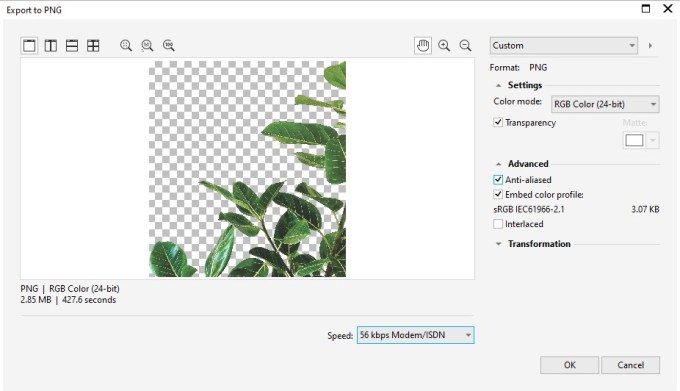
Task: Switch to two vertical previews layout
Action: point(51,46)
